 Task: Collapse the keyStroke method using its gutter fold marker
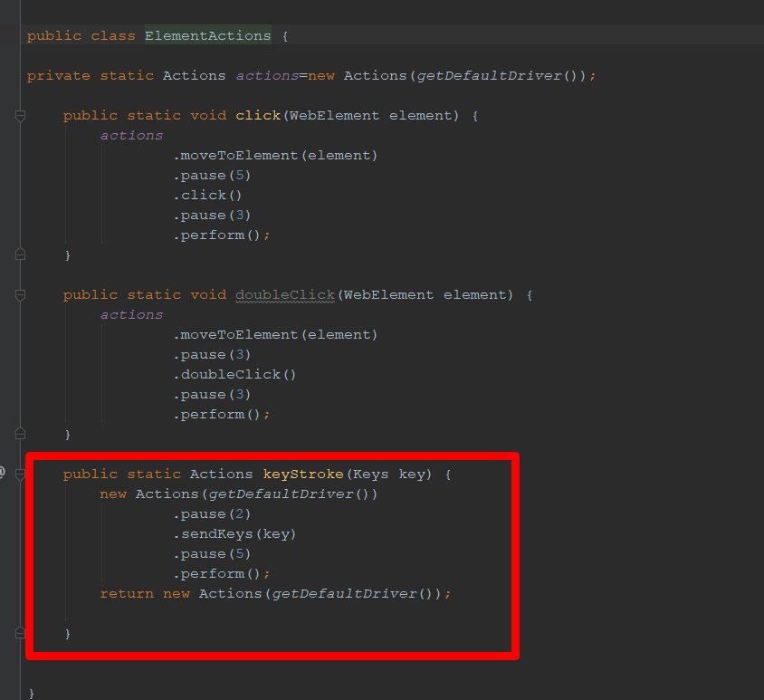(x=21, y=475)
